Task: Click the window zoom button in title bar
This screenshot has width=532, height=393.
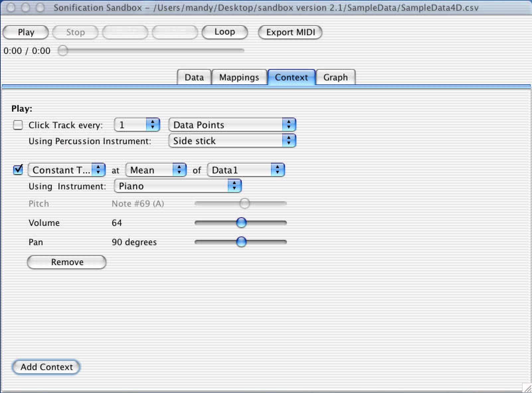Action: tap(40, 7)
